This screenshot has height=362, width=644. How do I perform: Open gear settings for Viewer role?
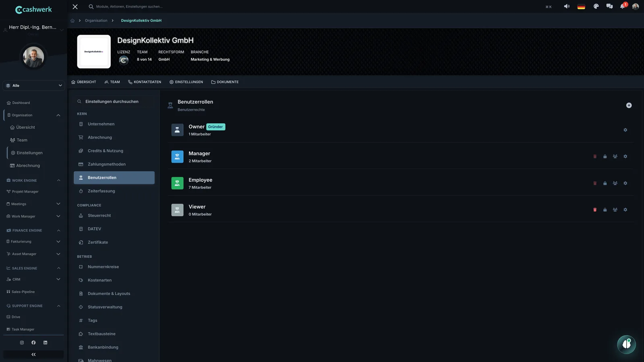625,210
